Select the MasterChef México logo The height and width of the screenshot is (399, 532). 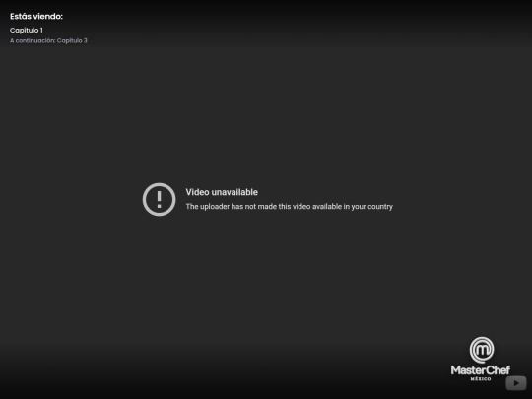click(481, 359)
